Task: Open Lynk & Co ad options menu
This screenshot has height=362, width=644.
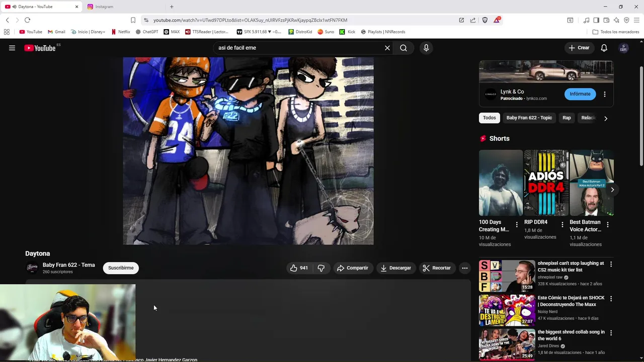Action: pos(605,94)
